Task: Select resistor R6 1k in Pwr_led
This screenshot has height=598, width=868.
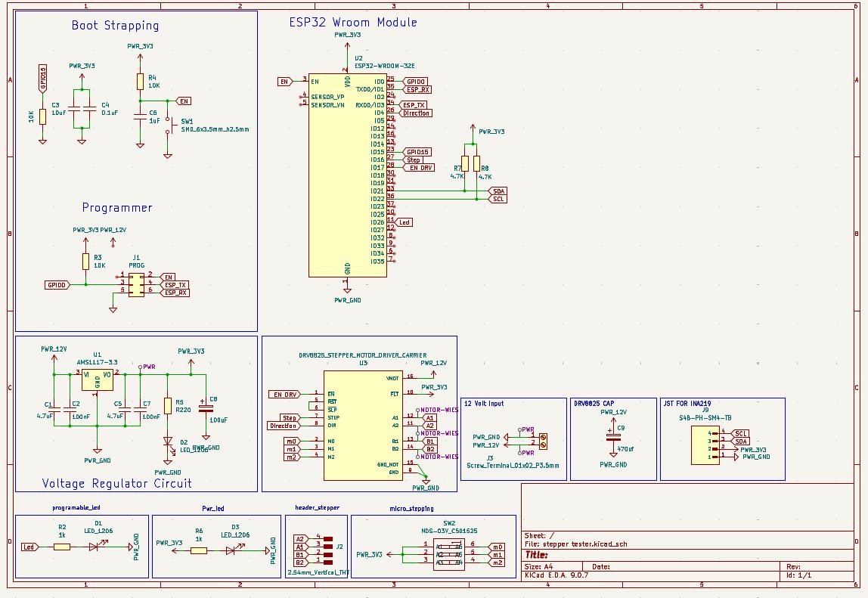Action: (x=199, y=550)
